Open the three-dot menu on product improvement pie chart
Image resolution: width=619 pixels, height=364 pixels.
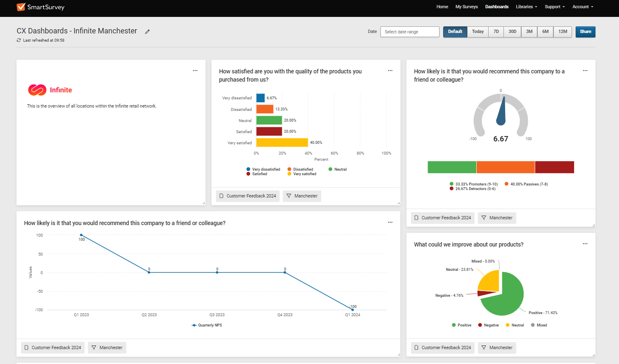[x=585, y=244]
